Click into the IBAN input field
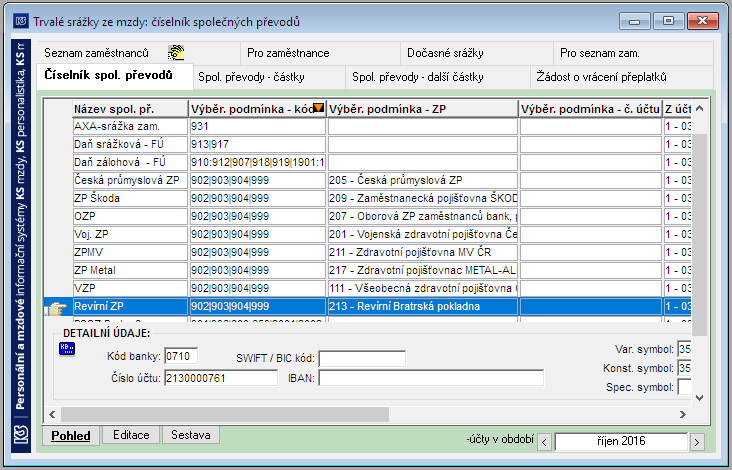This screenshot has height=470, width=732. [431, 378]
